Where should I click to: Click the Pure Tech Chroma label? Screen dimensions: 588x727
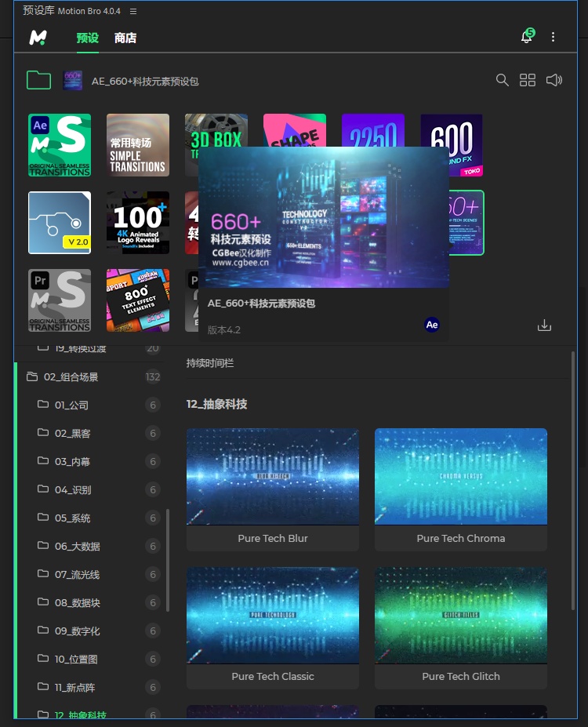pyautogui.click(x=460, y=538)
